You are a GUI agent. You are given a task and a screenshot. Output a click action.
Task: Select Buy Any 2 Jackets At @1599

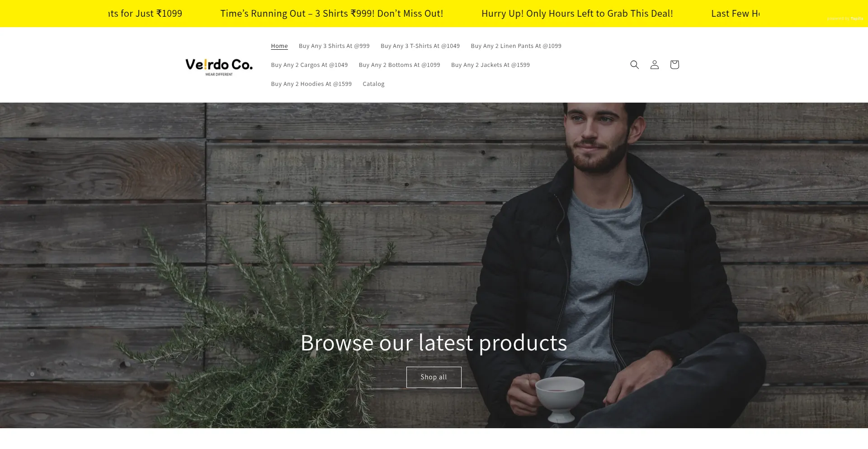[x=491, y=65]
